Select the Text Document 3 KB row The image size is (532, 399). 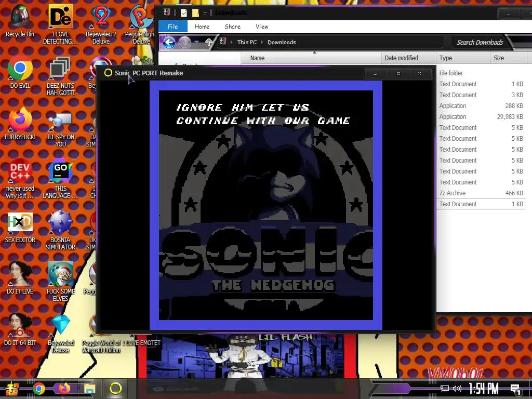click(x=481, y=95)
